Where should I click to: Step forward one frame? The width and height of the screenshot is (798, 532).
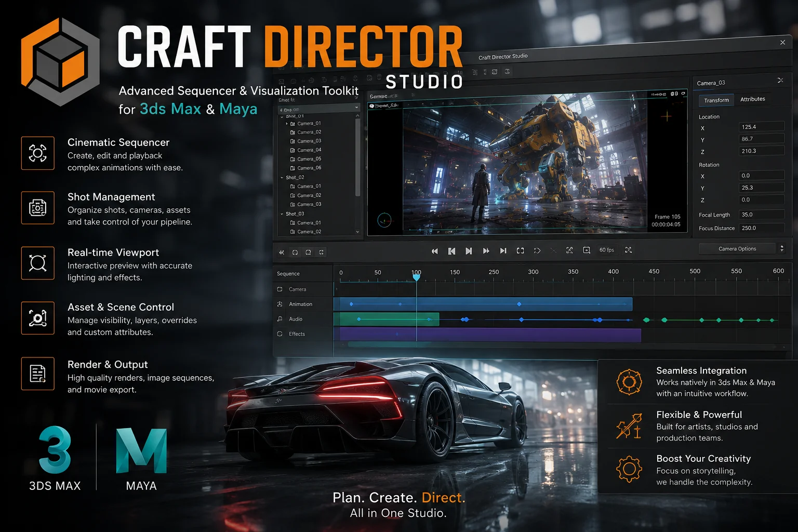[x=469, y=251]
